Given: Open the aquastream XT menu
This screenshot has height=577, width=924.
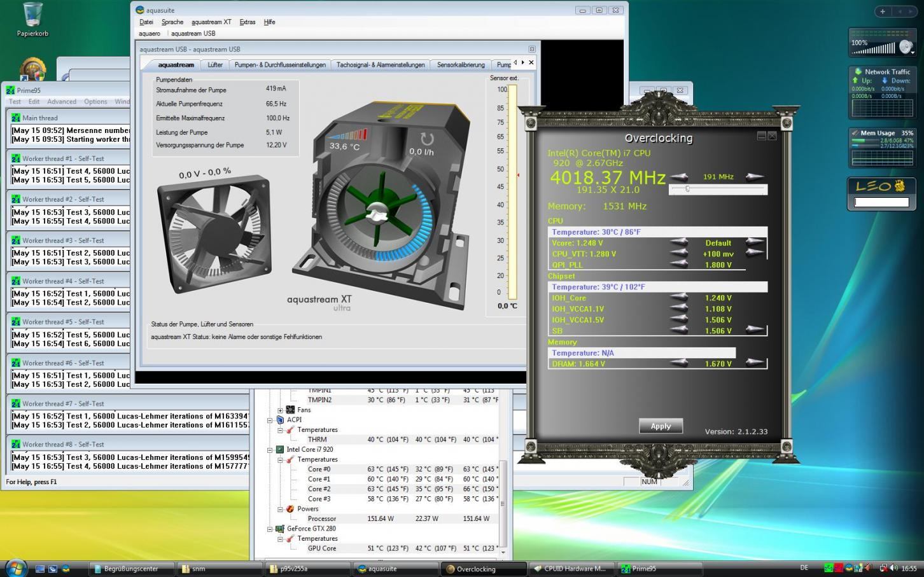Looking at the screenshot, I should click(x=211, y=22).
